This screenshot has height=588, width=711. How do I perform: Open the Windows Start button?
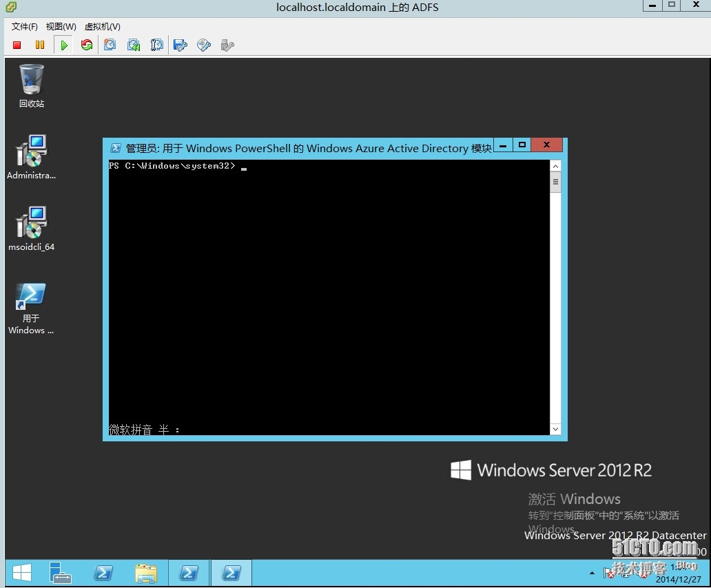[21, 573]
